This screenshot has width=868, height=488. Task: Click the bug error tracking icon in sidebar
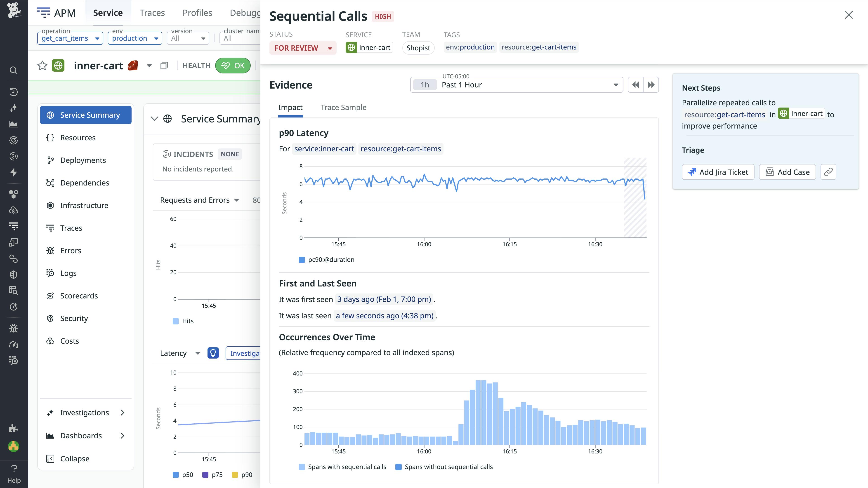coord(14,328)
